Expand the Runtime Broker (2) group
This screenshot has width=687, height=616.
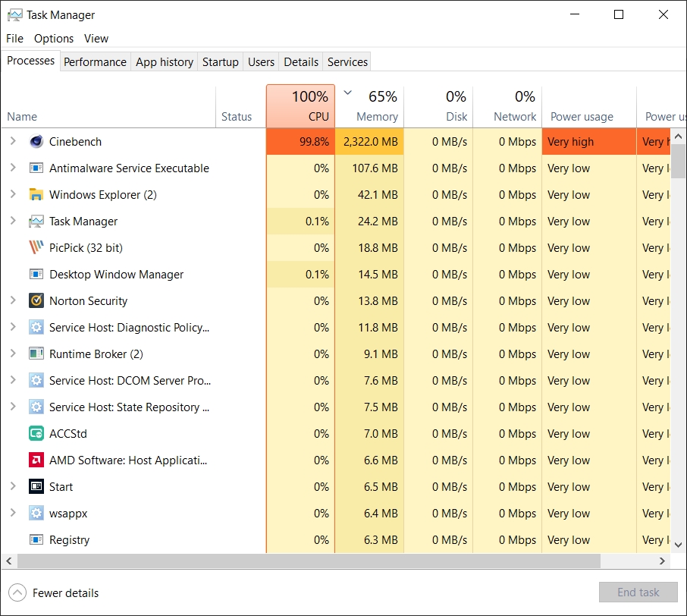13,354
